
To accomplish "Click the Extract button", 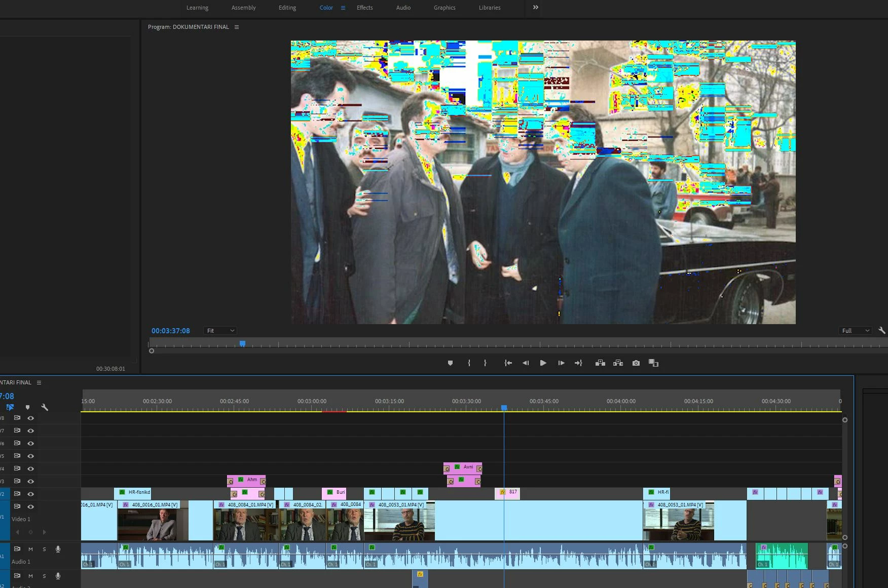I will (x=618, y=363).
